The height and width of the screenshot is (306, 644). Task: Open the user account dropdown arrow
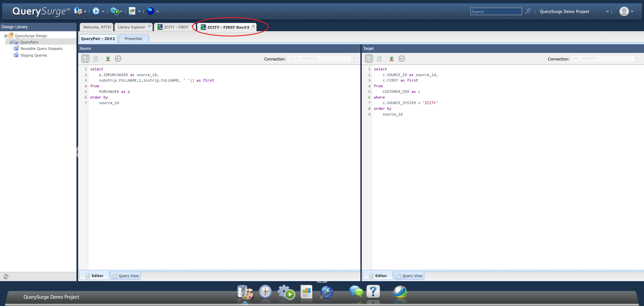(632, 11)
